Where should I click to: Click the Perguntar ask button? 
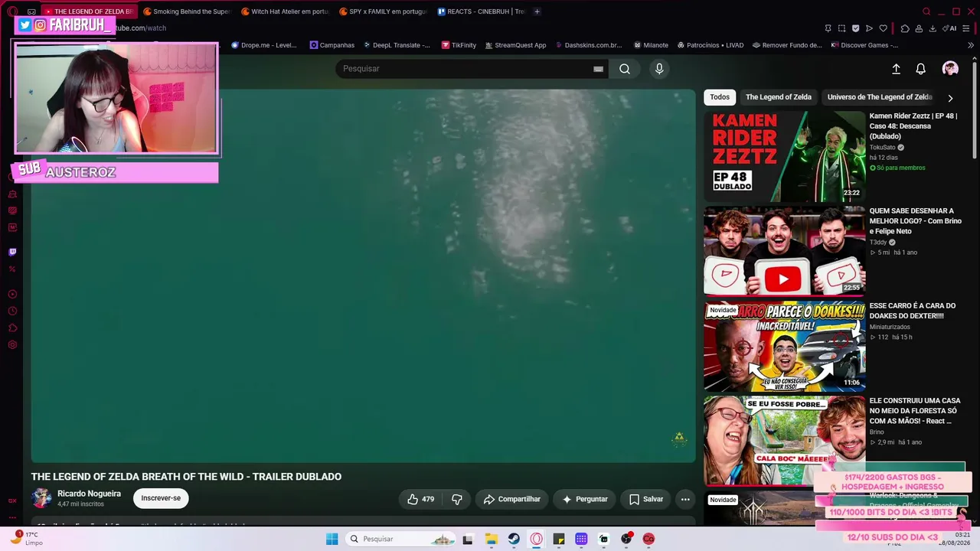(584, 499)
